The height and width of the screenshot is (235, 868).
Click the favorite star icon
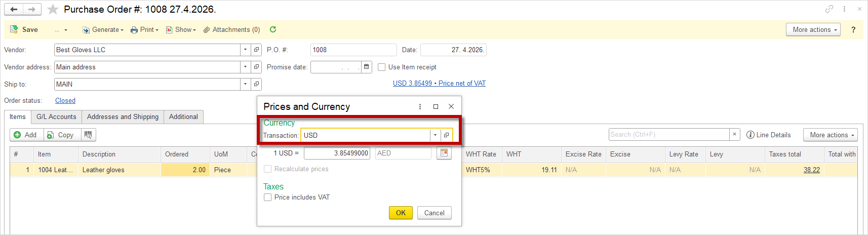pyautogui.click(x=53, y=10)
